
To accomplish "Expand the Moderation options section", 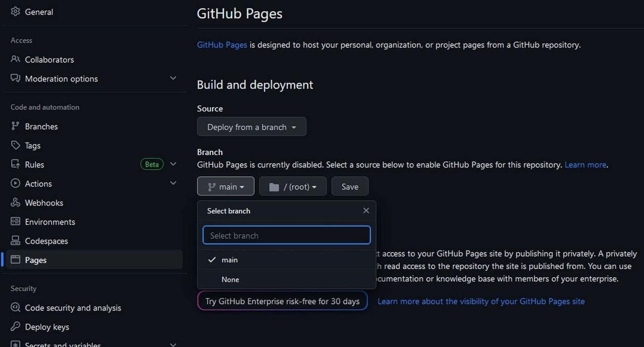I will [173, 78].
